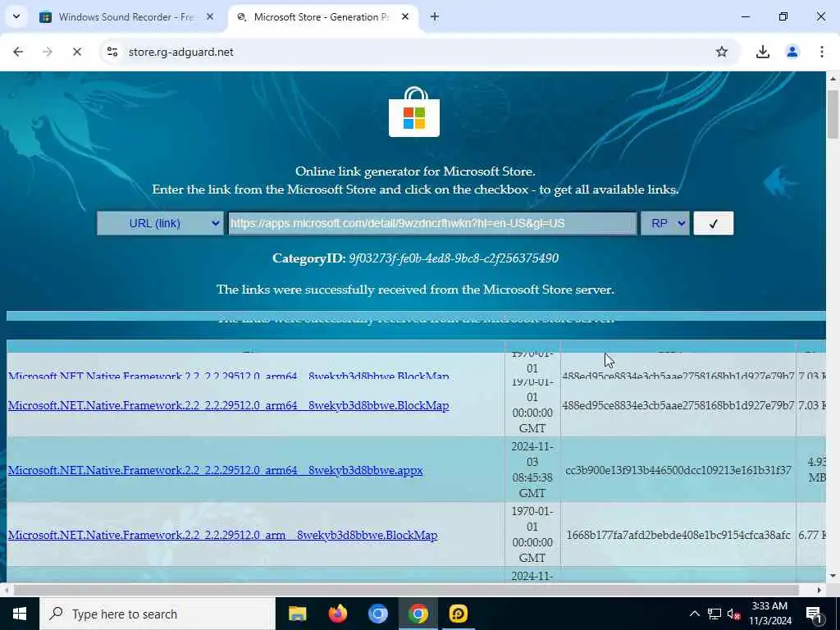Viewport: 840px width, 630px height.
Task: Click the Microsoft Store URL input field
Action: (432, 223)
